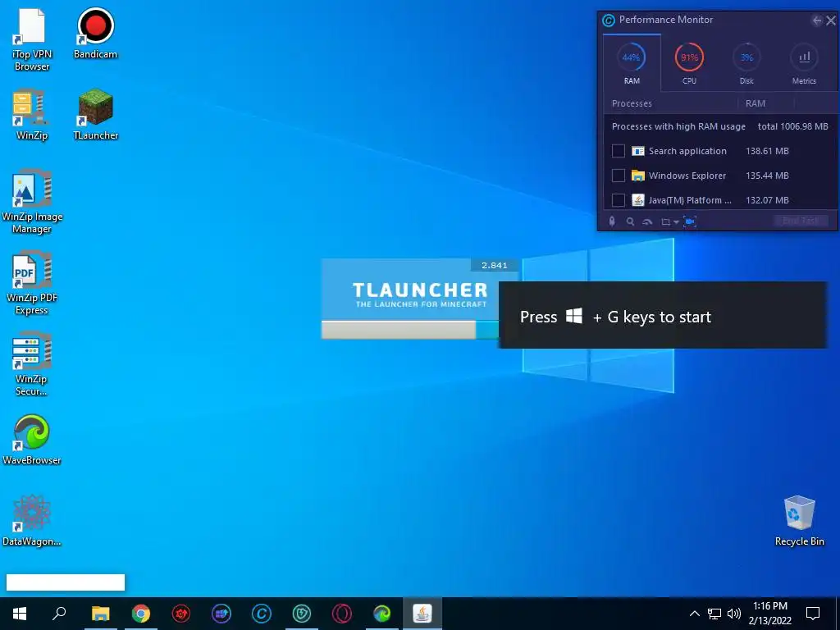The image size is (840, 630).
Task: Switch to the Disk tab
Action: pyautogui.click(x=746, y=63)
